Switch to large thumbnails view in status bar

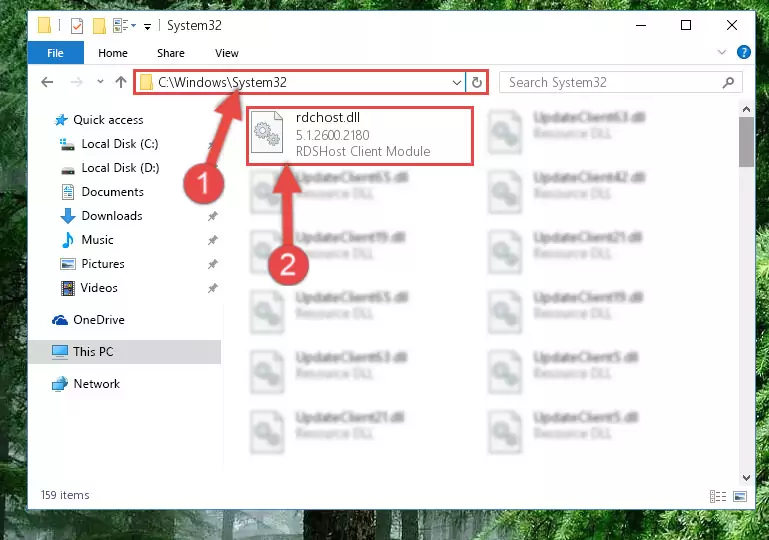740,496
